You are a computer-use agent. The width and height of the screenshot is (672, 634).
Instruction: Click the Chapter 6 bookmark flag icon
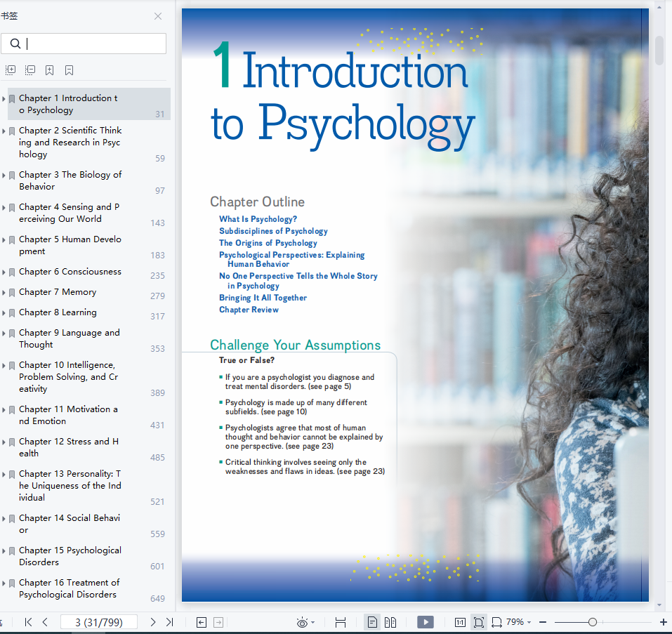(12, 272)
